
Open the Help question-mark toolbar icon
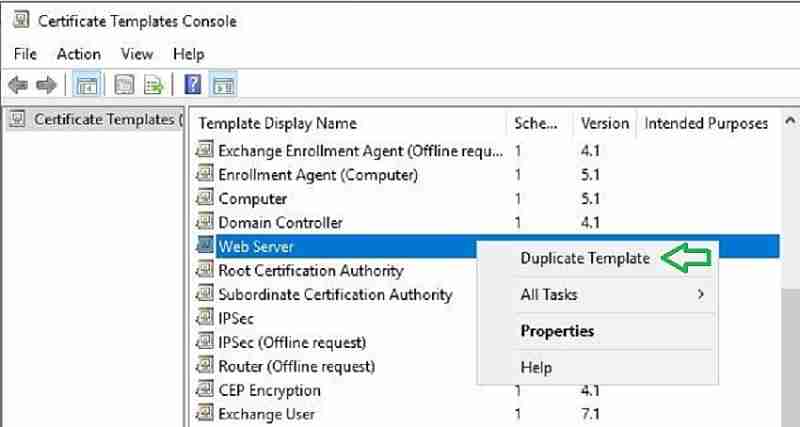(x=192, y=85)
